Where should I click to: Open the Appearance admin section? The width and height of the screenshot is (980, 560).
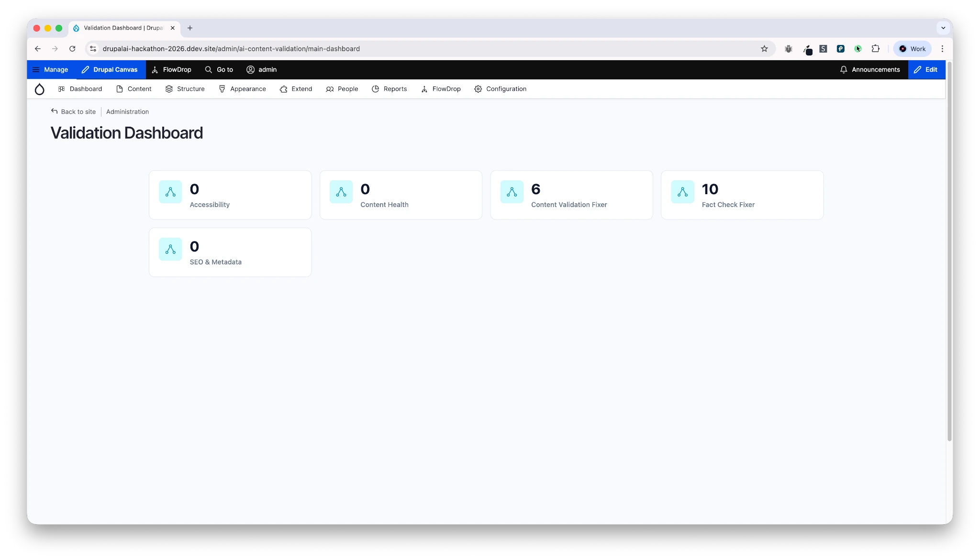242,89
